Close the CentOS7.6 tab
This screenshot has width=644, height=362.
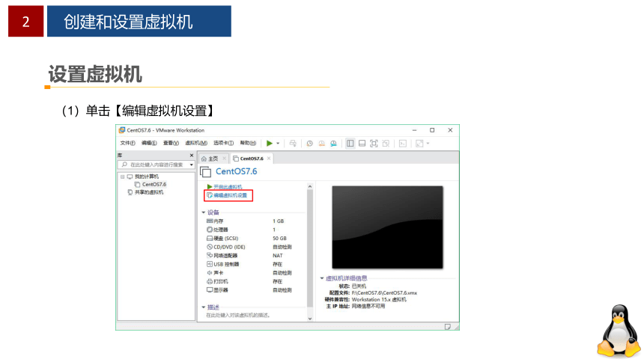269,159
